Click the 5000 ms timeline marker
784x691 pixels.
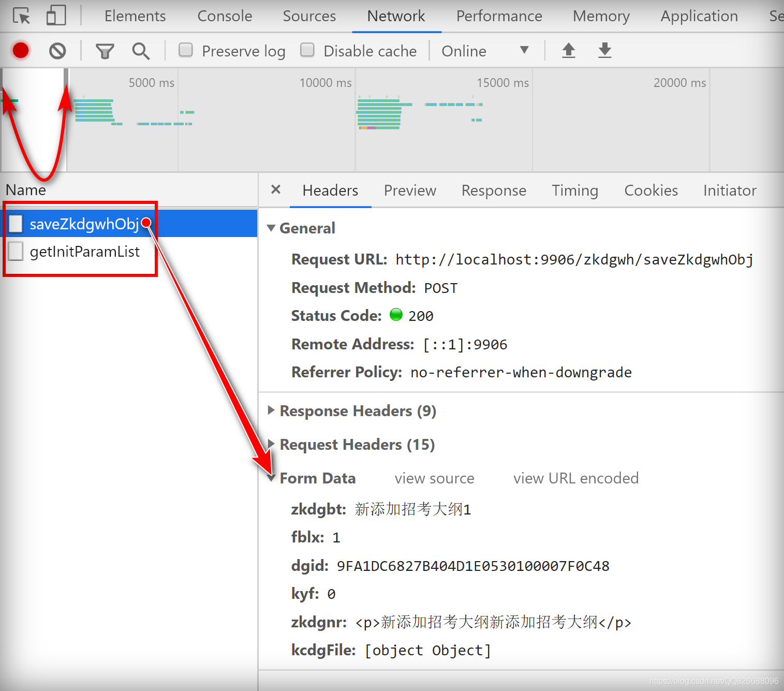click(x=151, y=83)
